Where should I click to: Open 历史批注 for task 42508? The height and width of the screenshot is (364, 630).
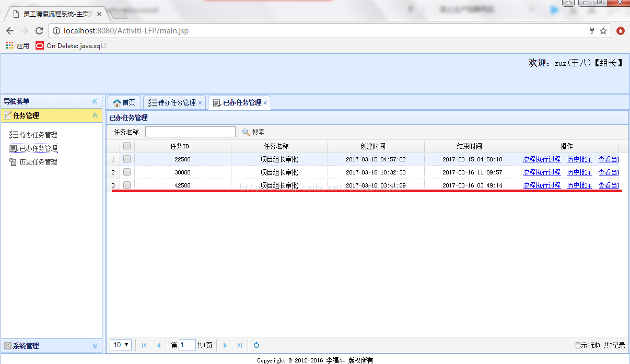pos(580,185)
